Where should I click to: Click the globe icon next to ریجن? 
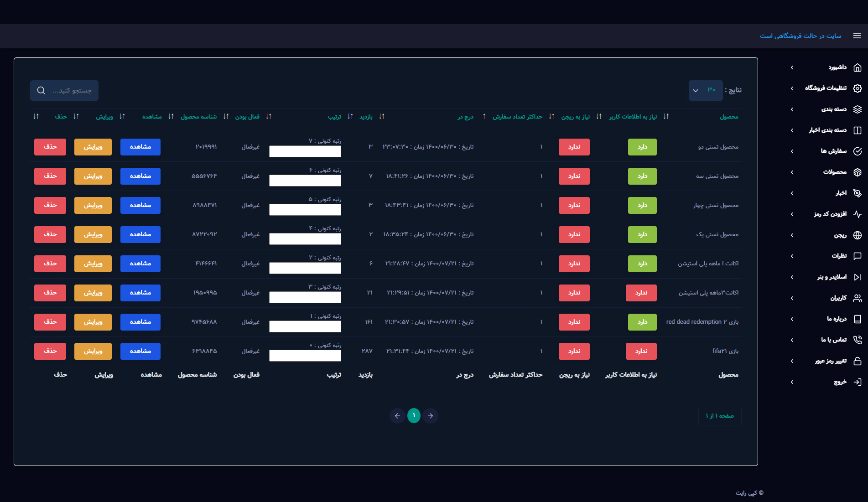[x=857, y=235]
